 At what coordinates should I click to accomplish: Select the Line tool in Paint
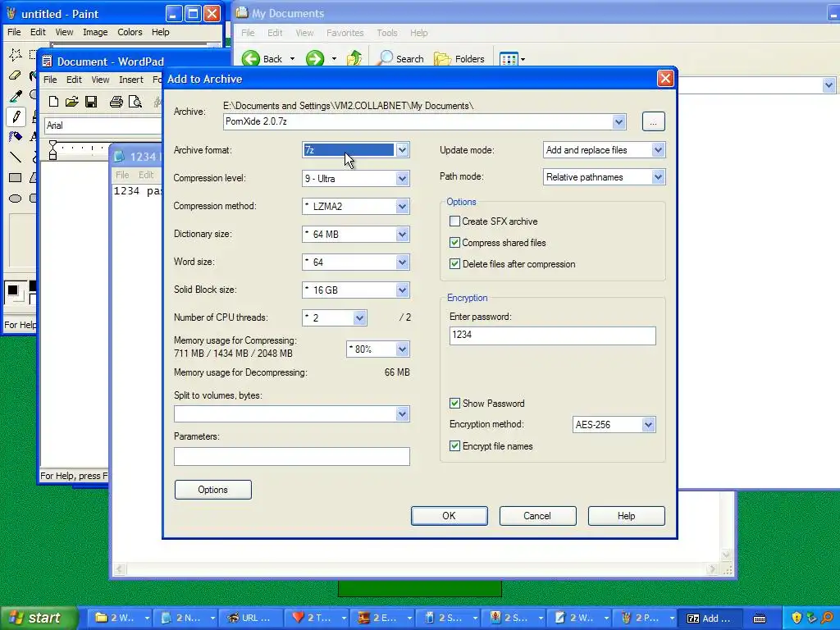15,157
